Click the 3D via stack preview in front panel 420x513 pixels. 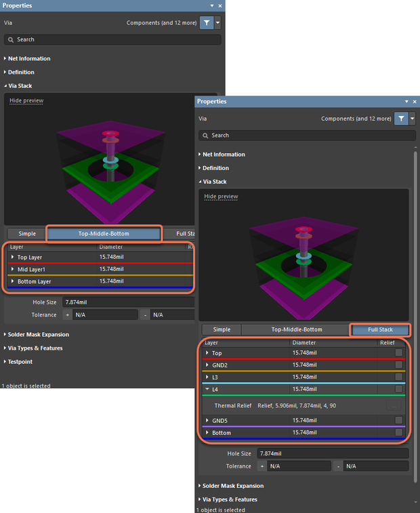[x=303, y=258]
